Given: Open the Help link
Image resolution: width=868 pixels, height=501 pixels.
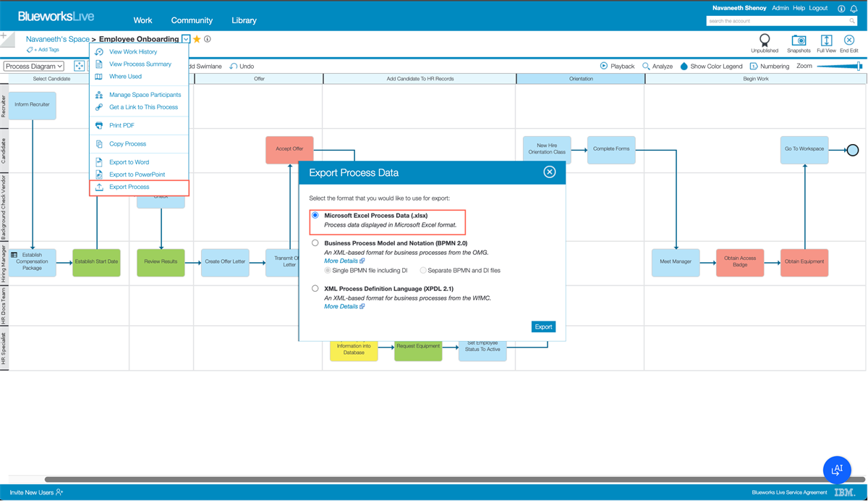Looking at the screenshot, I should (x=799, y=8).
